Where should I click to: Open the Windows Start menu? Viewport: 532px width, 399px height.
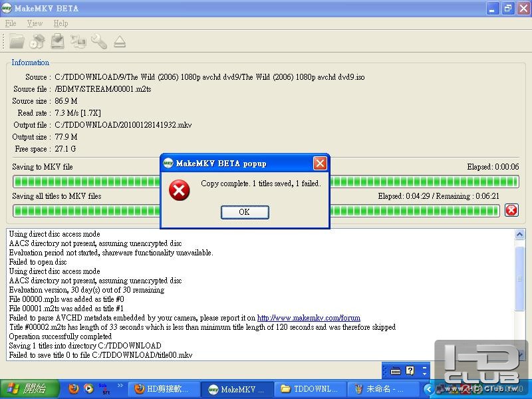click(x=30, y=389)
